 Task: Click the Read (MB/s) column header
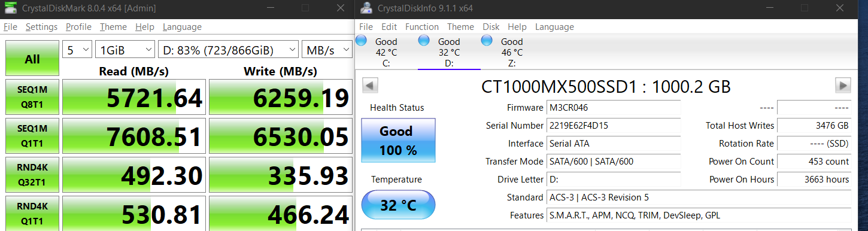point(133,71)
